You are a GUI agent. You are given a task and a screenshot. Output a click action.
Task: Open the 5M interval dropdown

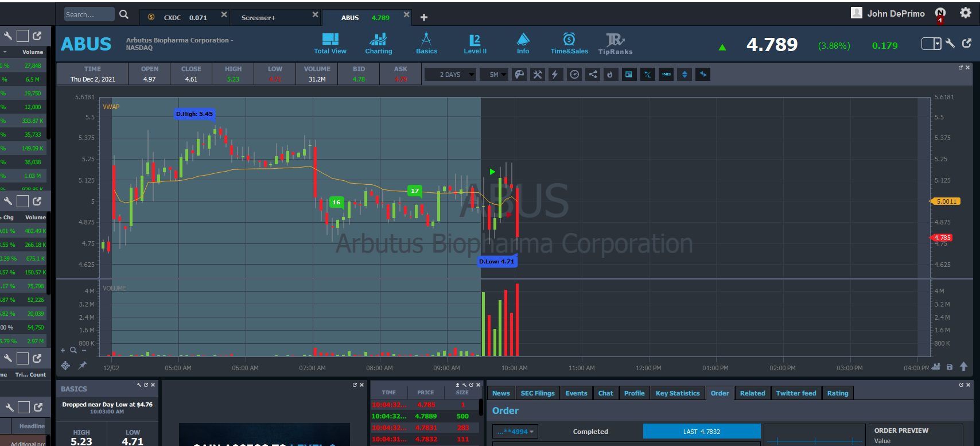click(x=495, y=75)
